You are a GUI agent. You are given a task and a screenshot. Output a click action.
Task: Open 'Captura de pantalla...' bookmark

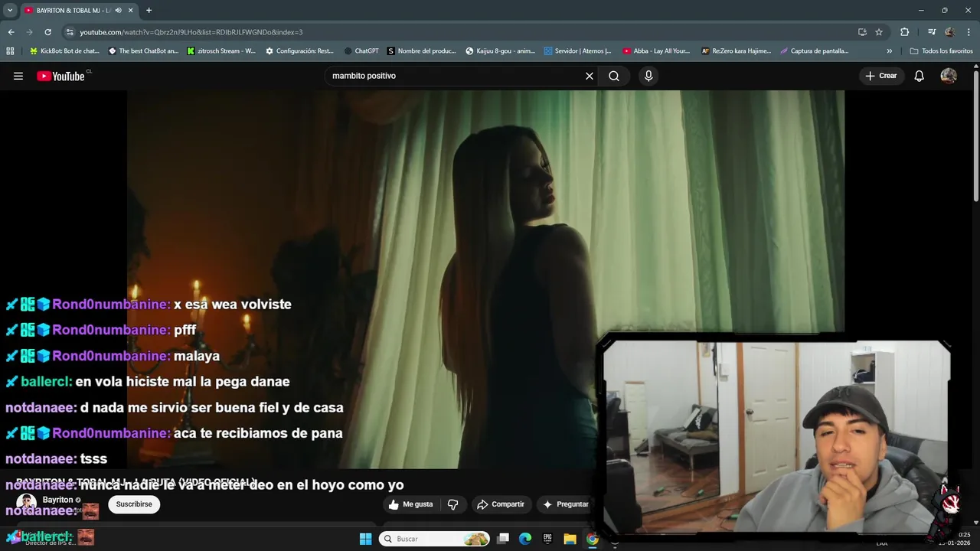coord(814,51)
